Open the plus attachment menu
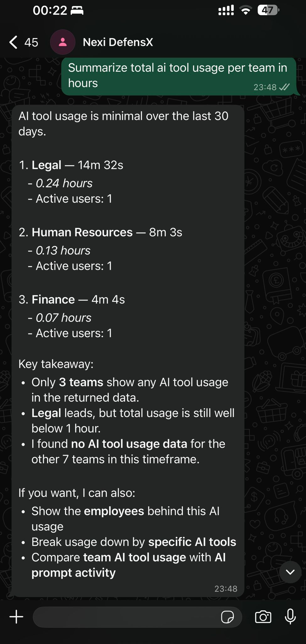The height and width of the screenshot is (644, 306). 16,617
